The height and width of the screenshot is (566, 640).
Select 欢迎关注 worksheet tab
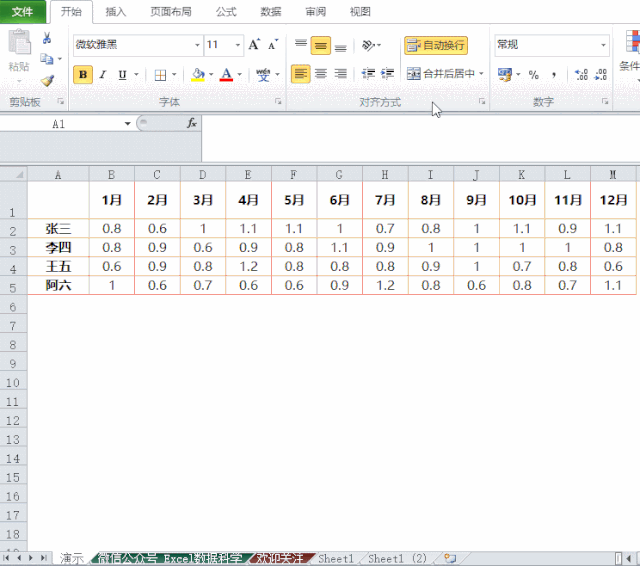click(x=280, y=558)
